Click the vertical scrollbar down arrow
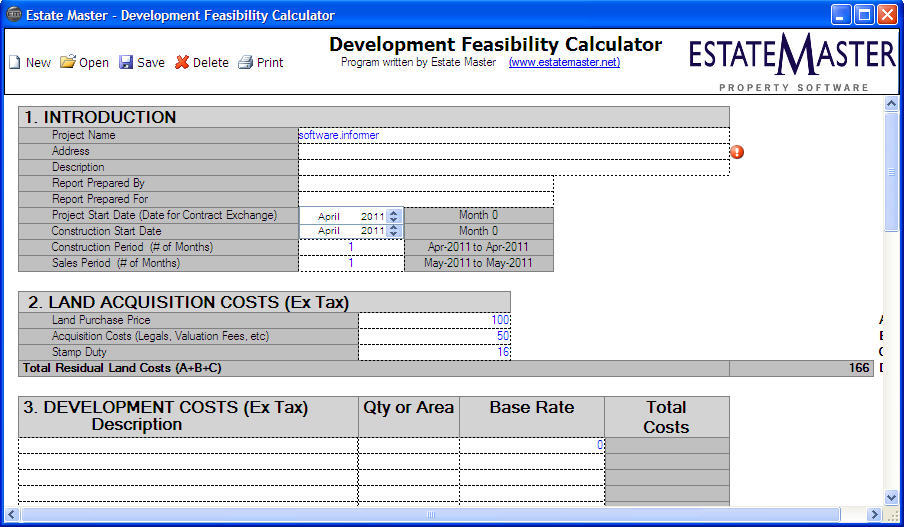 (x=891, y=497)
